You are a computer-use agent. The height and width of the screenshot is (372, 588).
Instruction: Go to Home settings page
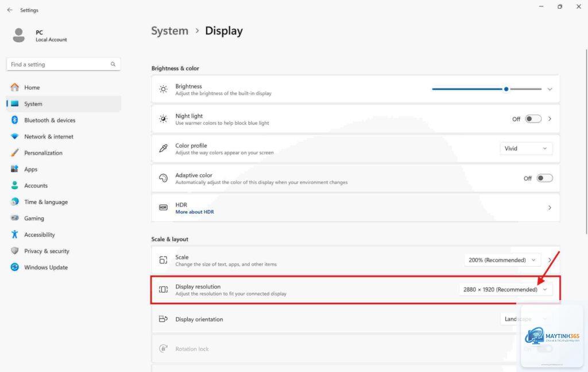pyautogui.click(x=64, y=87)
